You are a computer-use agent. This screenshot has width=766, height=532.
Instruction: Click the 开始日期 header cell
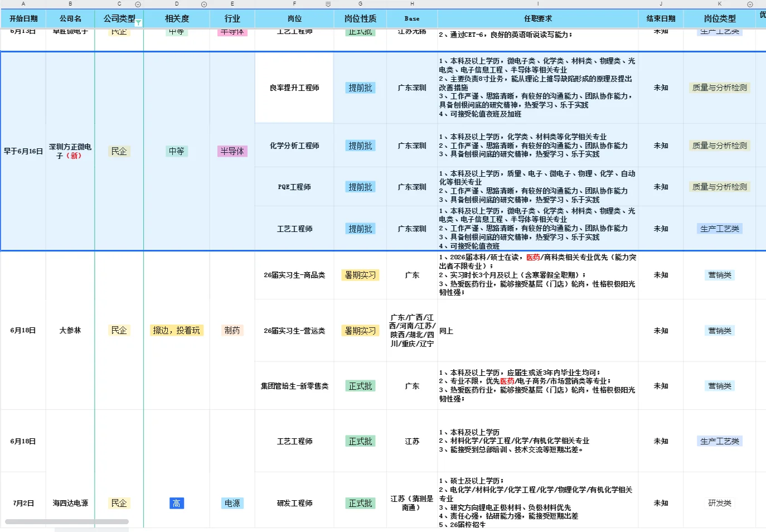point(23,18)
